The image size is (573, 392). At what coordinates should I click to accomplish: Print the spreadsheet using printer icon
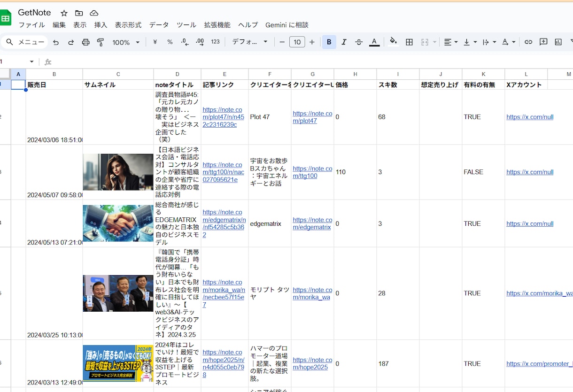click(x=86, y=42)
